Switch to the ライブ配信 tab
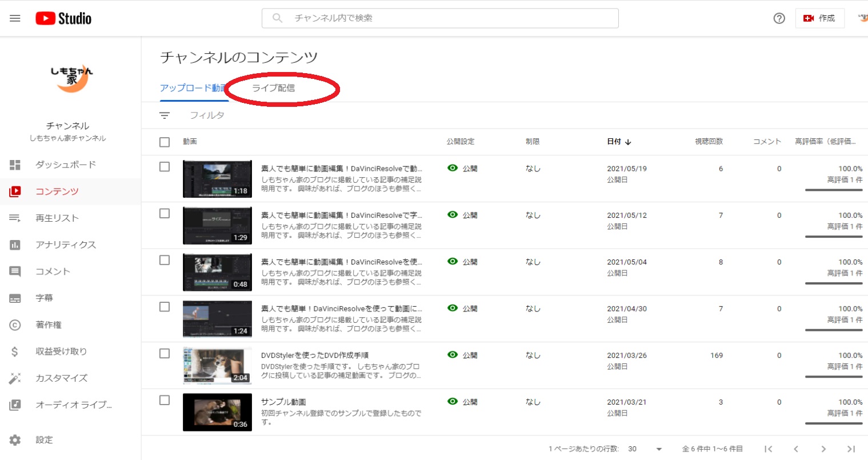Image resolution: width=868 pixels, height=460 pixels. (x=274, y=88)
